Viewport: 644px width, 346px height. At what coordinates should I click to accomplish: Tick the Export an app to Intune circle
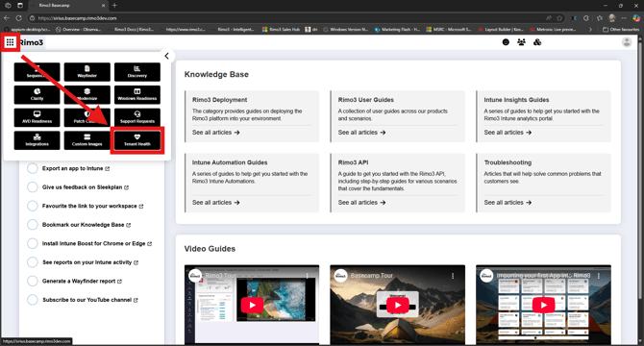(x=33, y=169)
